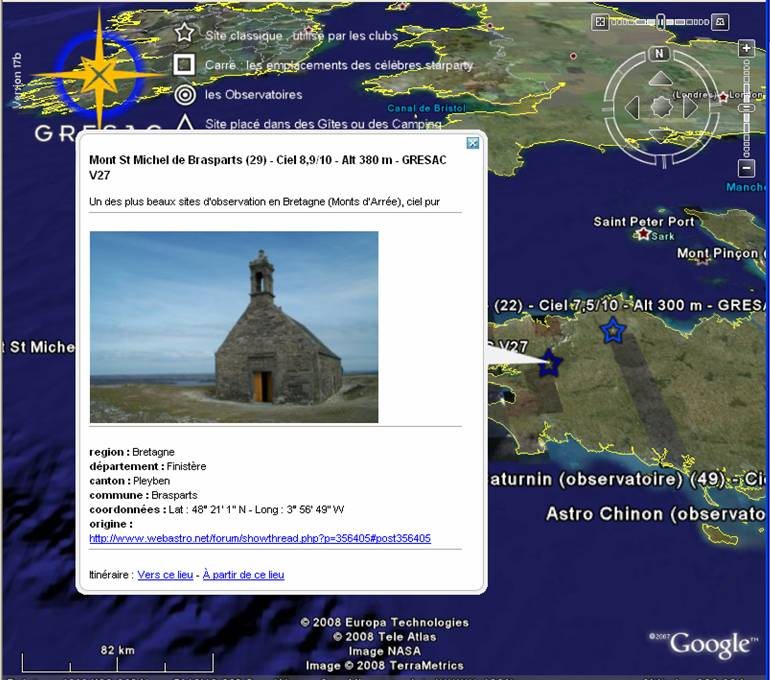
Task: Zoom in with the plus button
Action: [746, 48]
